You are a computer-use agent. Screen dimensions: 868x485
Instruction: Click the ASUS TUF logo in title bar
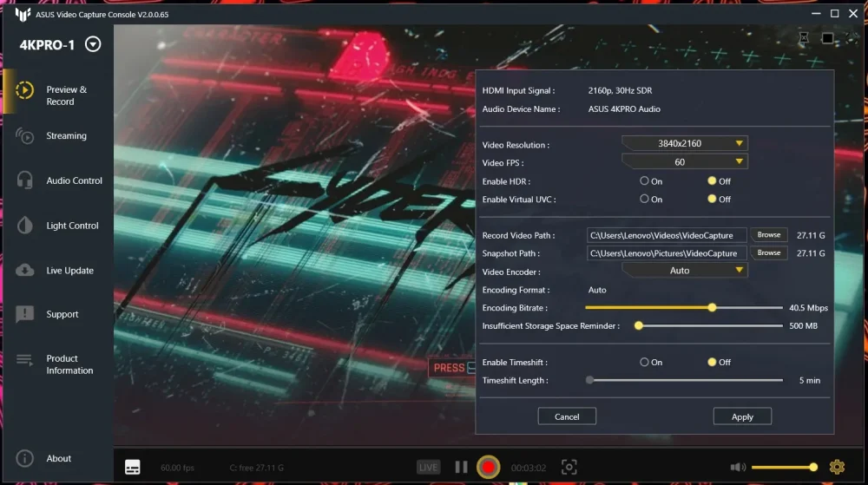(23, 15)
